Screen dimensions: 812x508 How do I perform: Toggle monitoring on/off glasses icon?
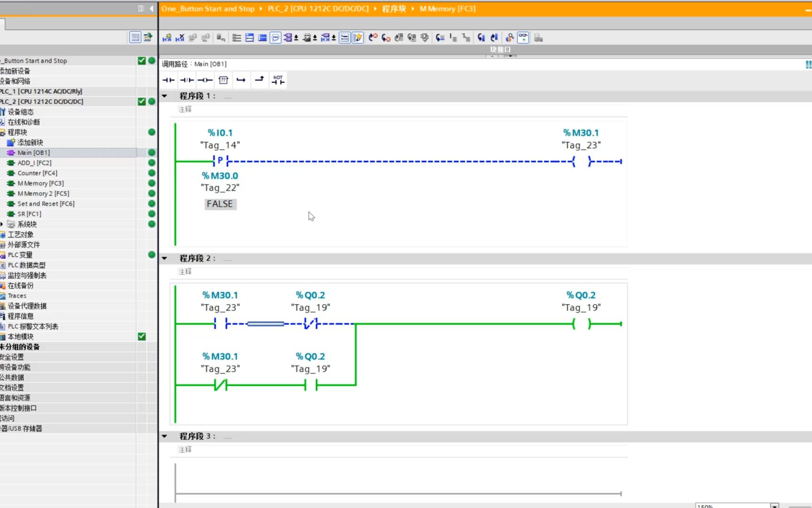pyautogui.click(x=523, y=38)
